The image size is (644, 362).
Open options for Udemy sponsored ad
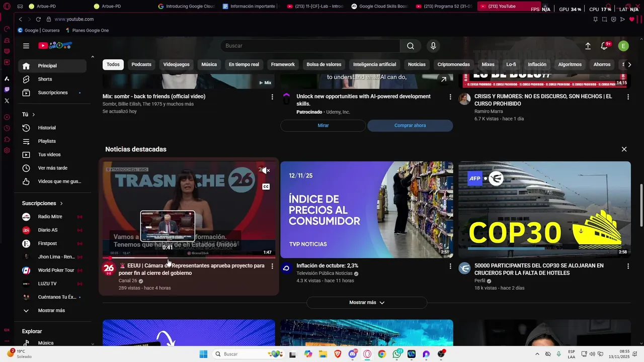click(x=450, y=97)
